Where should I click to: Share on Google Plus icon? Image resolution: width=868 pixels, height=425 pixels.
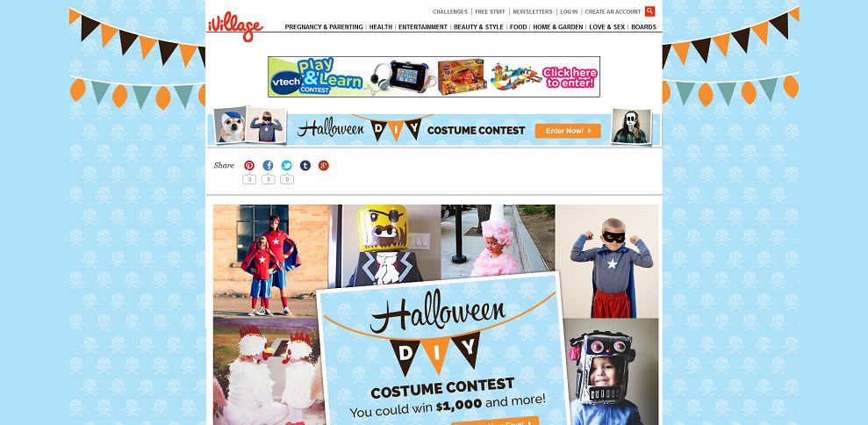pos(324,165)
